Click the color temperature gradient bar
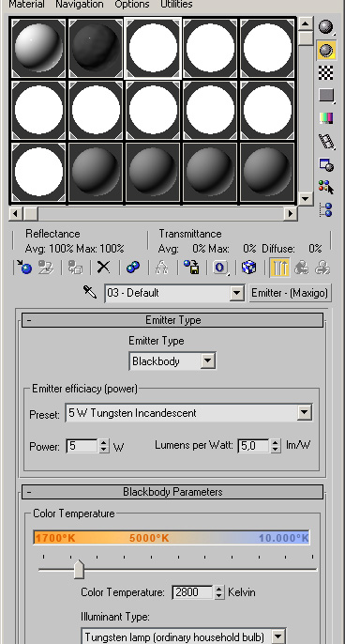Screen dimensions: 345x644 [x=172, y=538]
